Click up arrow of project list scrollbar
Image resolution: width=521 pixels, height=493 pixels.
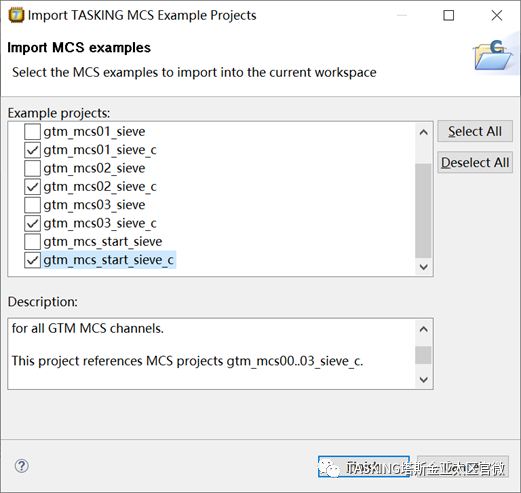pyautogui.click(x=423, y=132)
